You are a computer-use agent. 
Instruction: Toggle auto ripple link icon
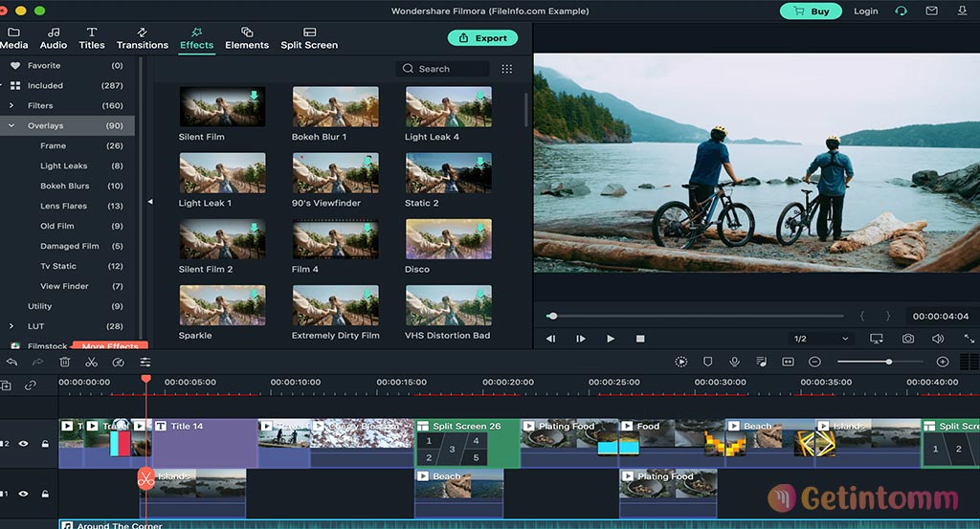coord(30,386)
